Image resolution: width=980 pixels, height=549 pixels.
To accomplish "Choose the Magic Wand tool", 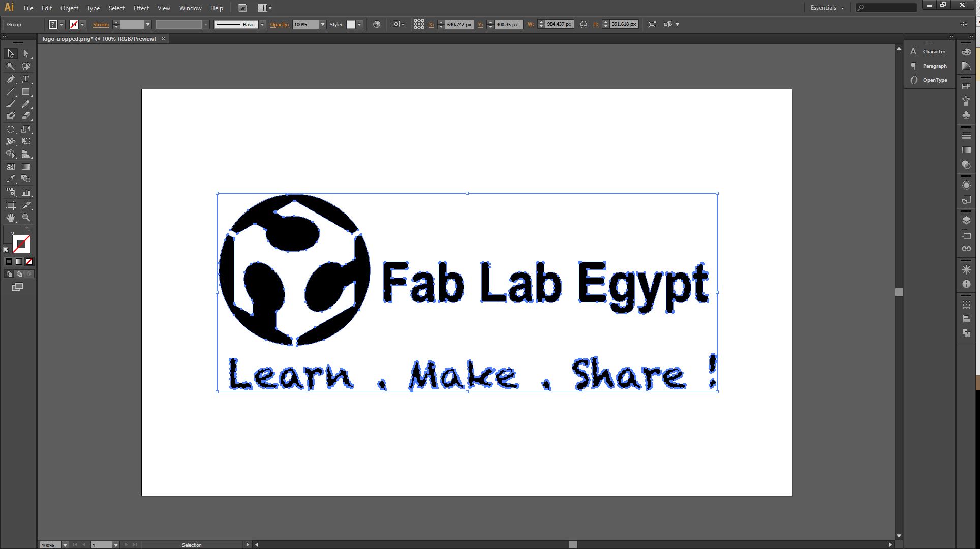I will 10,66.
